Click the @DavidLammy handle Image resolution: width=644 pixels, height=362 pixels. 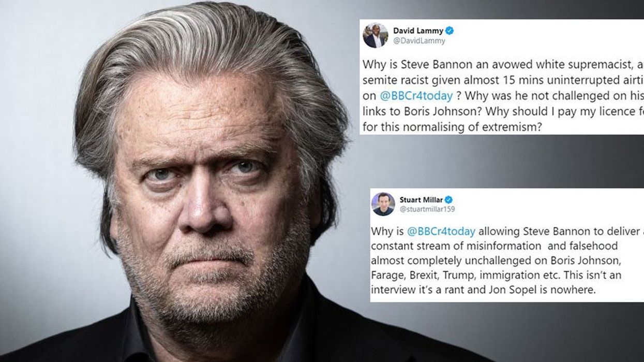click(419, 41)
